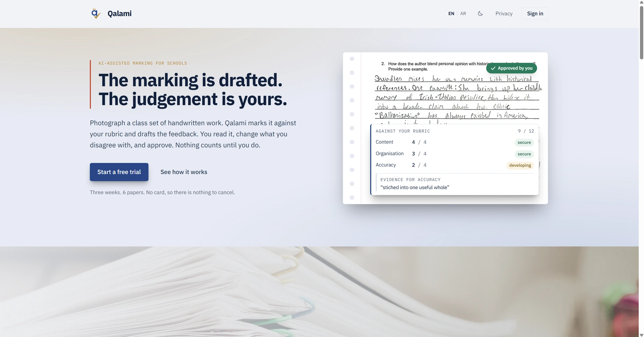Switch language to AR
The image size is (644, 337).
463,14
